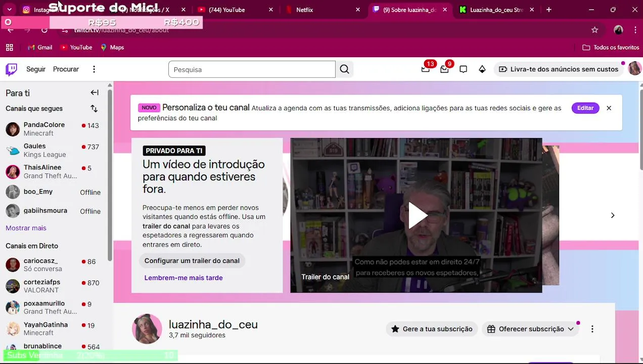This screenshot has width=643, height=364.
Task: Open the Twitch home logo
Action: pyautogui.click(x=11, y=69)
